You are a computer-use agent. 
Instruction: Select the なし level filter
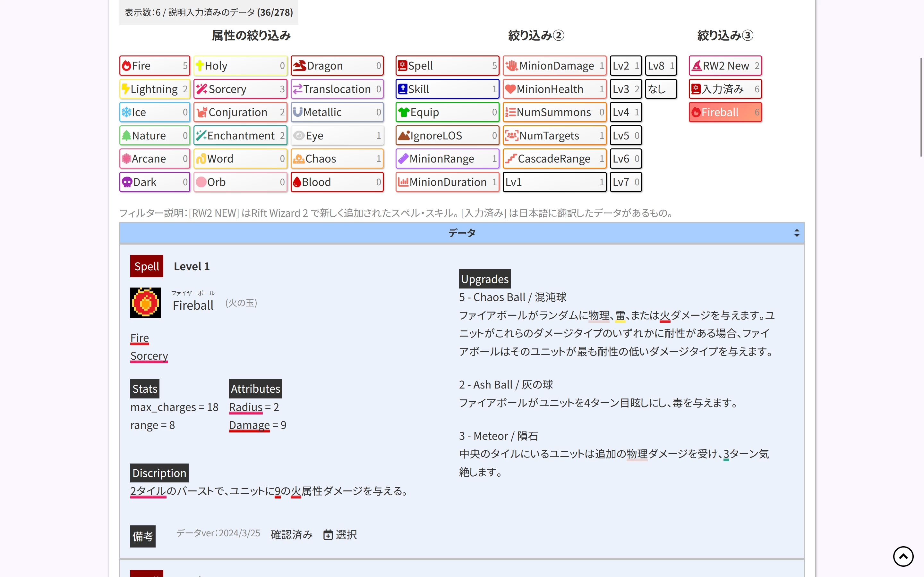[x=661, y=89]
